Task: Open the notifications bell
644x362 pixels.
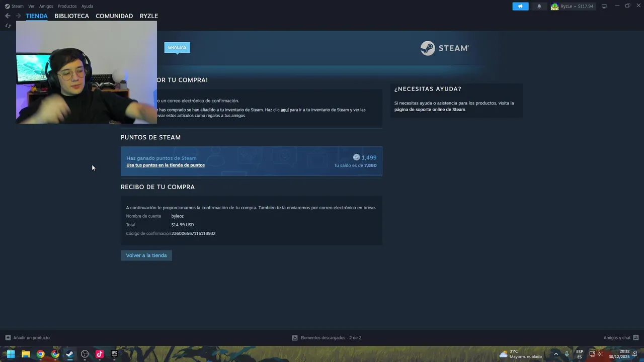Action: pyautogui.click(x=539, y=6)
